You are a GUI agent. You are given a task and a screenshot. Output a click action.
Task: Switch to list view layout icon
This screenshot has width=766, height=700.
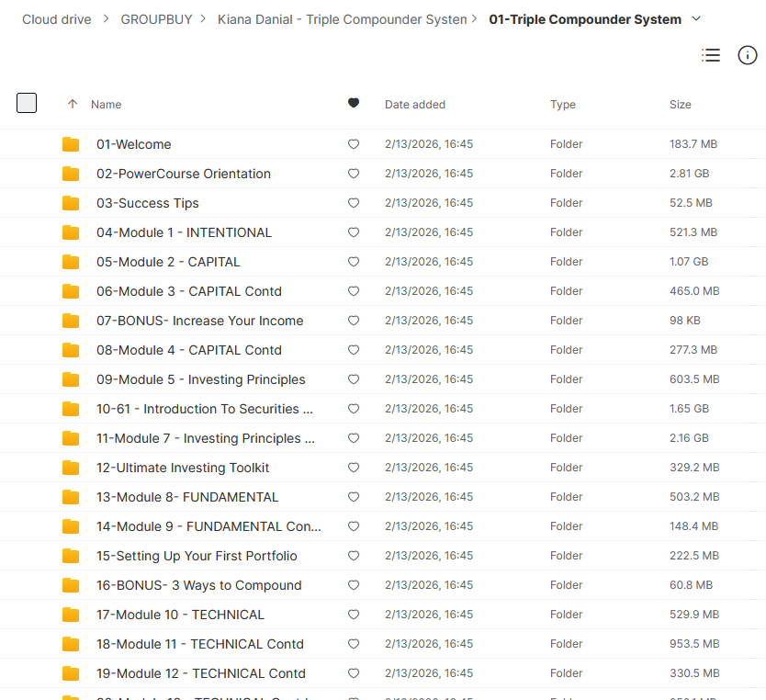pyautogui.click(x=710, y=56)
